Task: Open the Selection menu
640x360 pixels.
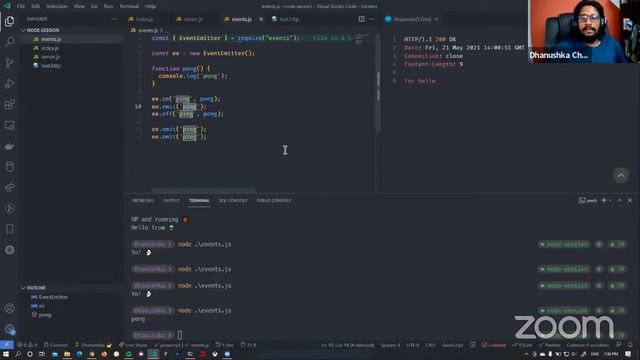Action: pos(57,6)
